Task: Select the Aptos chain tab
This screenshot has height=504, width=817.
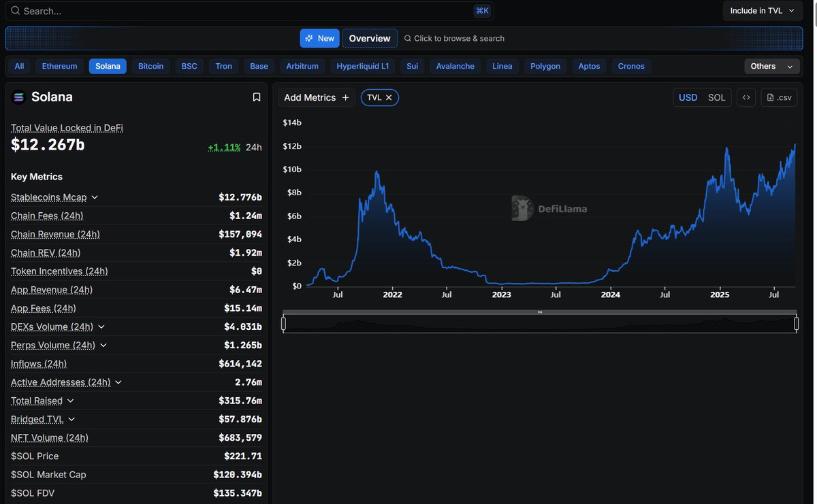Action: (589, 66)
